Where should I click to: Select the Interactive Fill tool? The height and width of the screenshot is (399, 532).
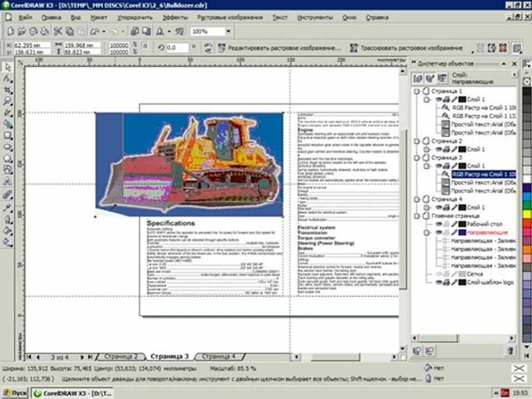click(7, 242)
